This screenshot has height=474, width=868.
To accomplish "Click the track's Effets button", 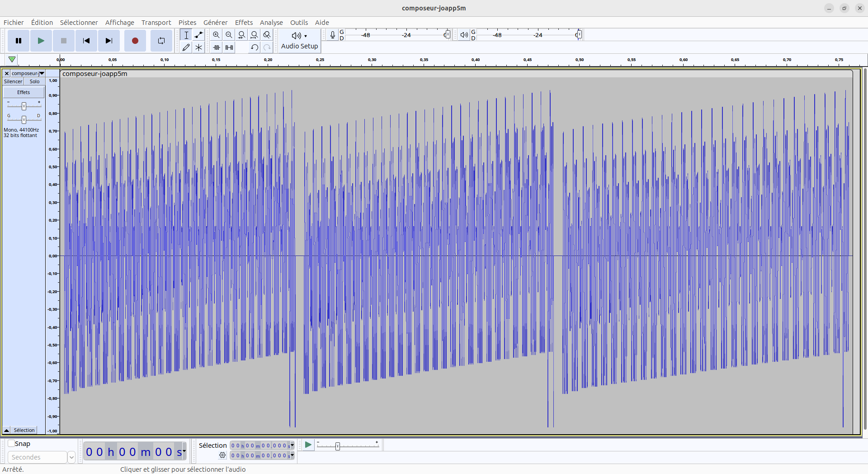I will (x=24, y=92).
